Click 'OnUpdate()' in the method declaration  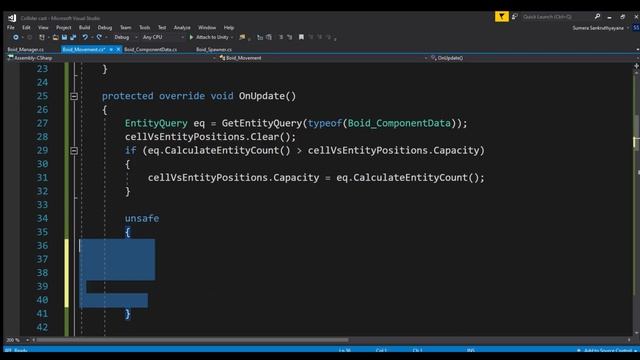tap(267, 96)
